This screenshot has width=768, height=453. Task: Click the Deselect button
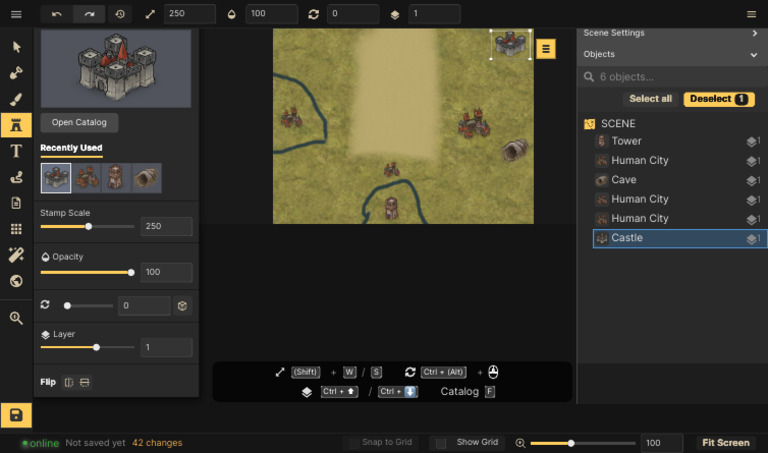click(719, 99)
